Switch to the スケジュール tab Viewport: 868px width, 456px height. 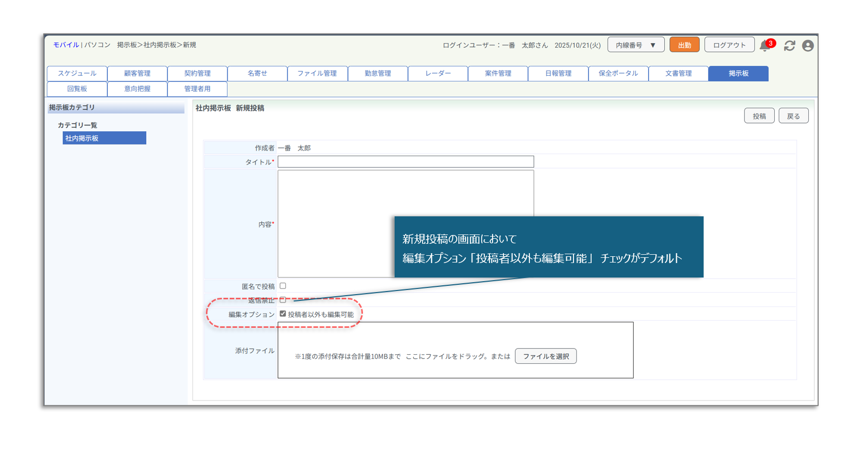pyautogui.click(x=77, y=74)
